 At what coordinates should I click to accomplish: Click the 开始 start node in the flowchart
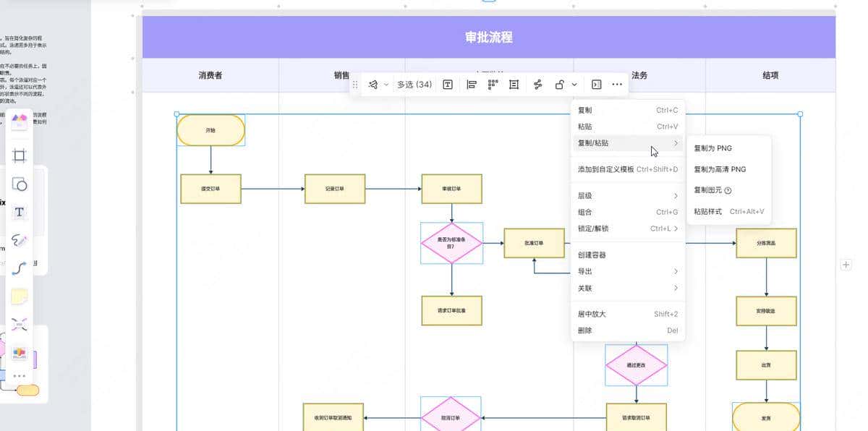[x=210, y=130]
